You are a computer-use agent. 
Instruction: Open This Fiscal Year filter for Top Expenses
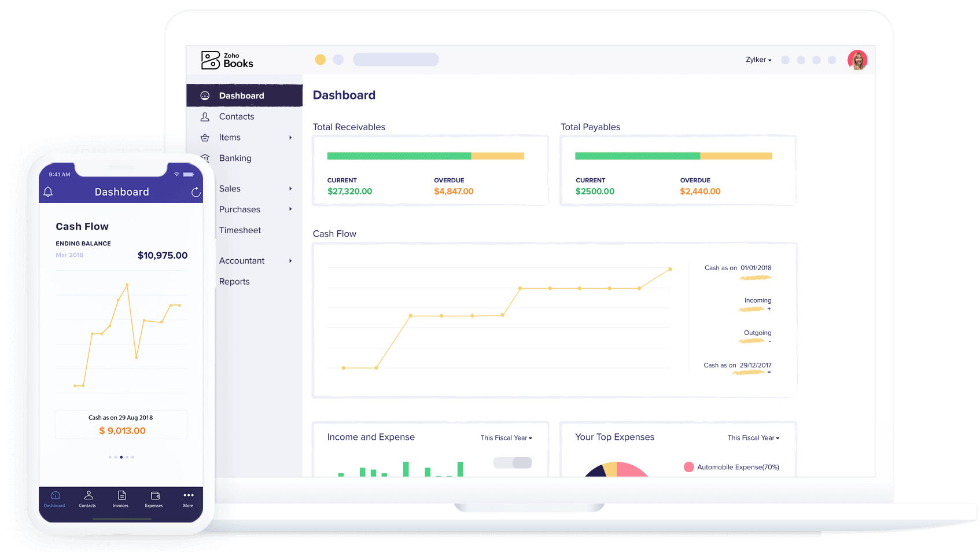tap(753, 438)
